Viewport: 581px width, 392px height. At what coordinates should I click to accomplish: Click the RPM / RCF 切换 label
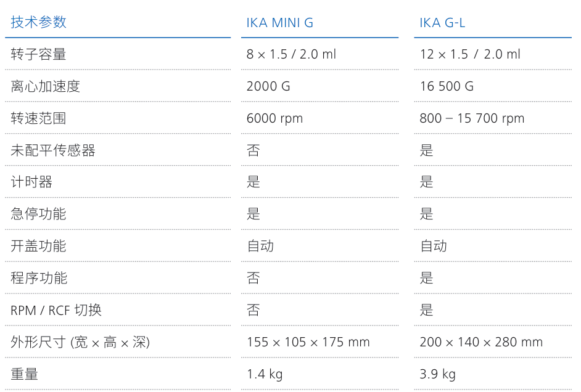pos(56,310)
